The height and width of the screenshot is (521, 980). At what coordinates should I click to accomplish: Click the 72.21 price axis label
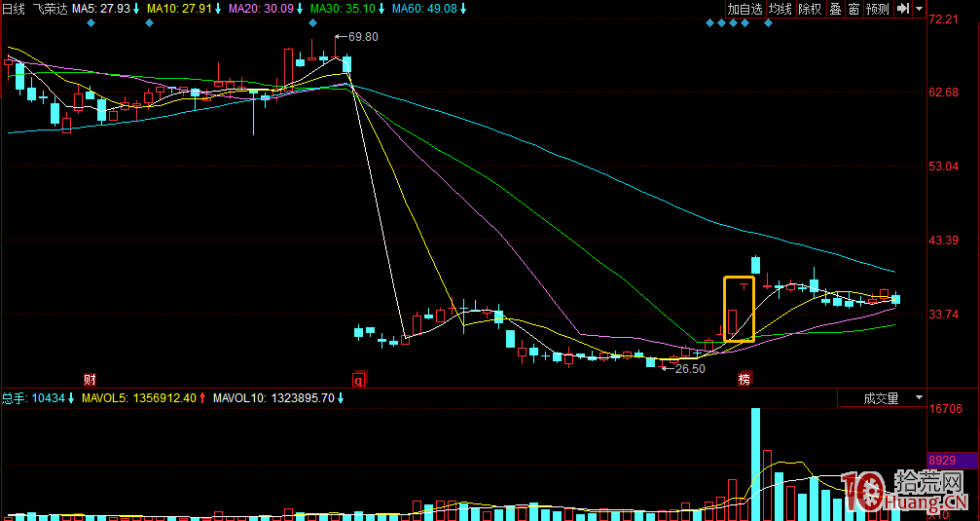[943, 19]
